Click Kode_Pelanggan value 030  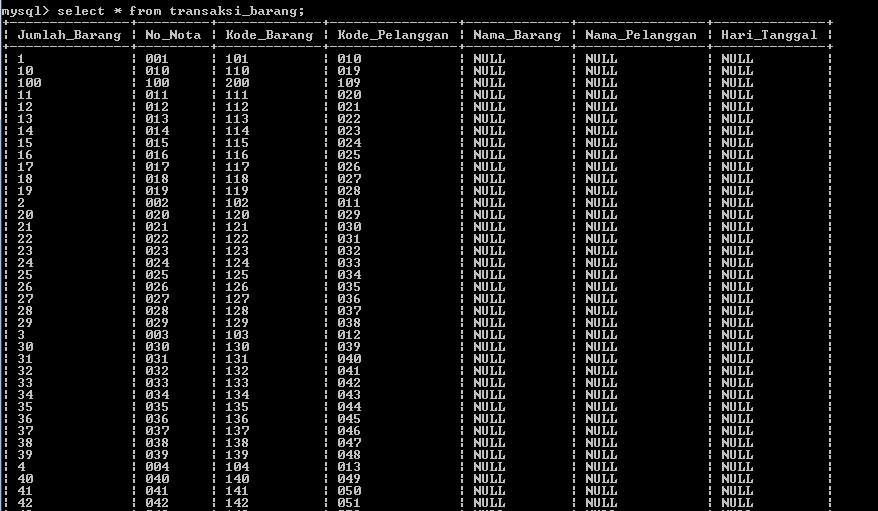349,227
